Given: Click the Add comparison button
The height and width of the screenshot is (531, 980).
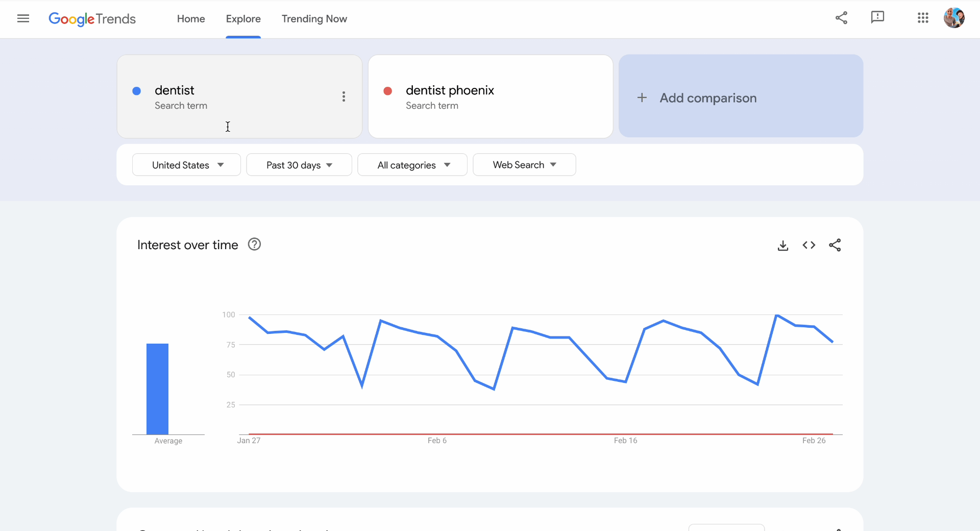Looking at the screenshot, I should [x=741, y=96].
